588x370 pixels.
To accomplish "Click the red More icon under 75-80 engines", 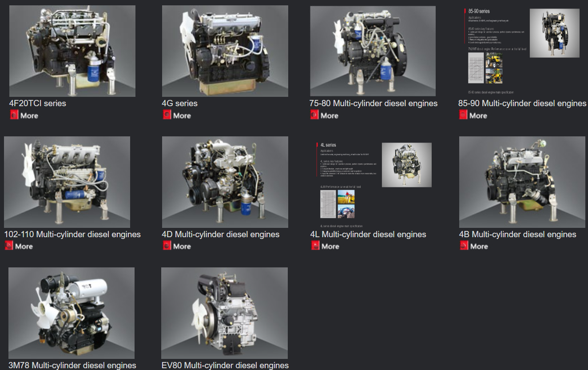I will (x=314, y=115).
